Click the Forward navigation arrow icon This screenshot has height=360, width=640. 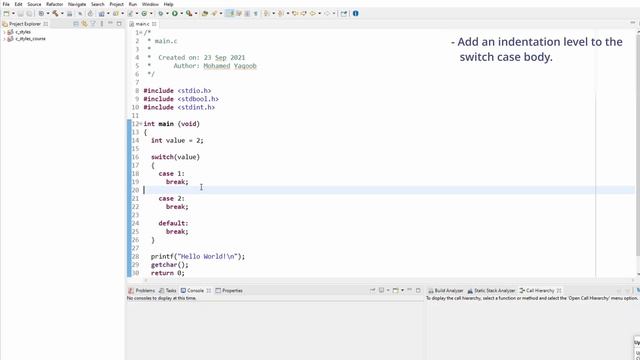327,13
